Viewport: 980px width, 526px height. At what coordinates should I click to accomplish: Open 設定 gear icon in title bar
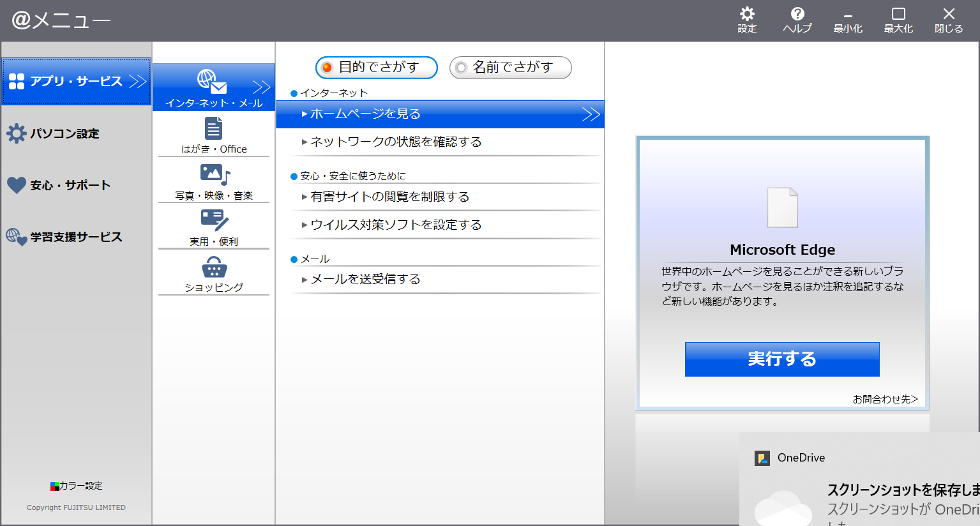pyautogui.click(x=747, y=14)
